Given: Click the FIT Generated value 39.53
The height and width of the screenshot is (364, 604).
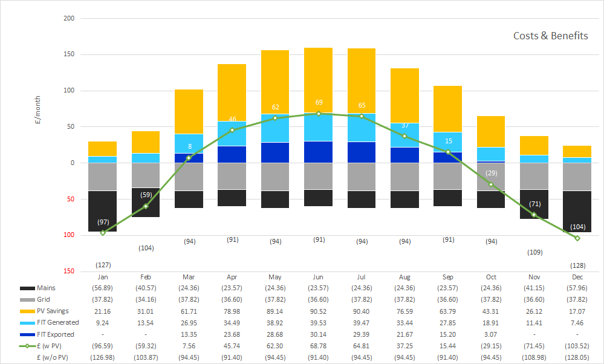Looking at the screenshot, I should 318,323.
